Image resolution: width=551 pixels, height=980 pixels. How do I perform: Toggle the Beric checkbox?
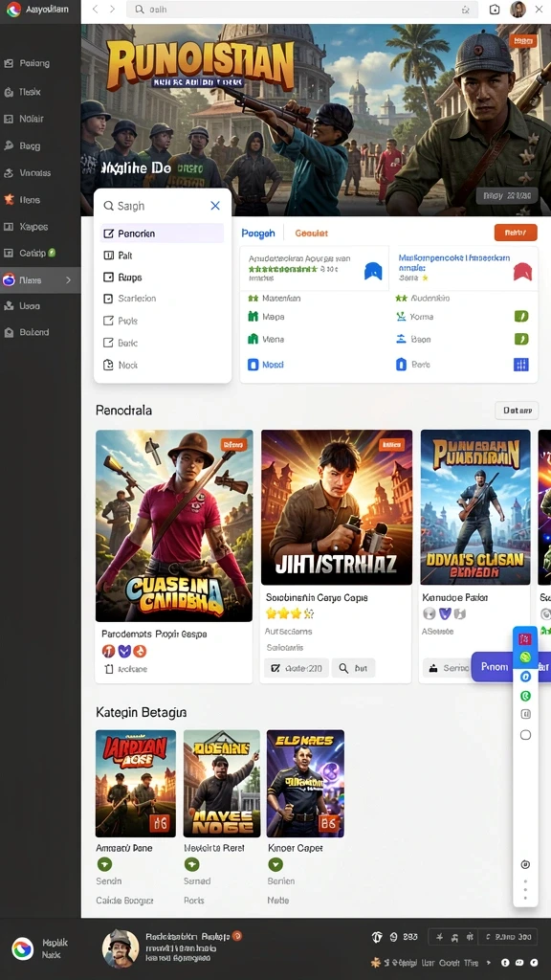107,343
